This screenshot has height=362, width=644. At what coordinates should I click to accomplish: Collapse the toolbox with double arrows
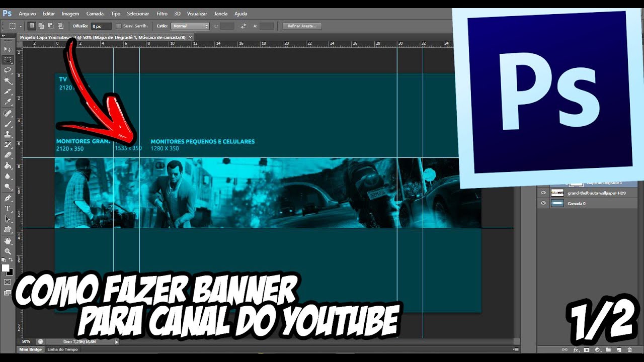[x=4, y=37]
